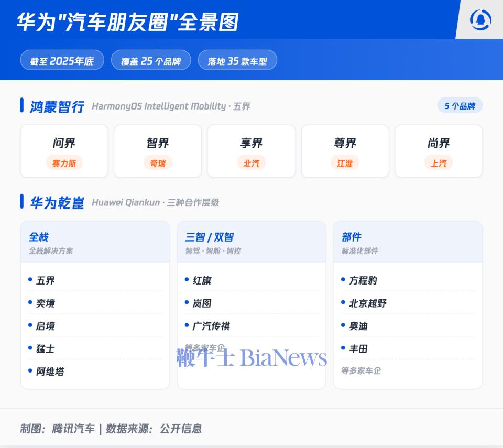Click the footer '数据来源: 公开信息'
This screenshot has width=503, height=448.
(154, 429)
